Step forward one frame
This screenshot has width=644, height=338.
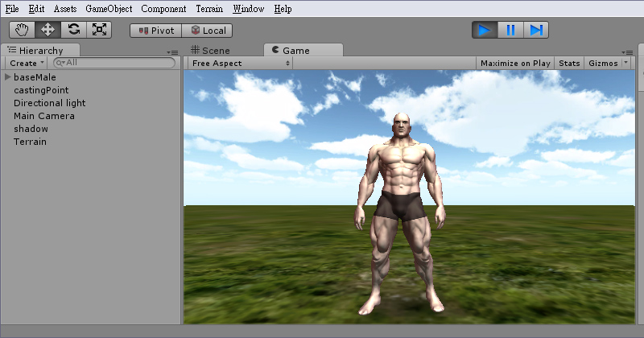tap(536, 30)
